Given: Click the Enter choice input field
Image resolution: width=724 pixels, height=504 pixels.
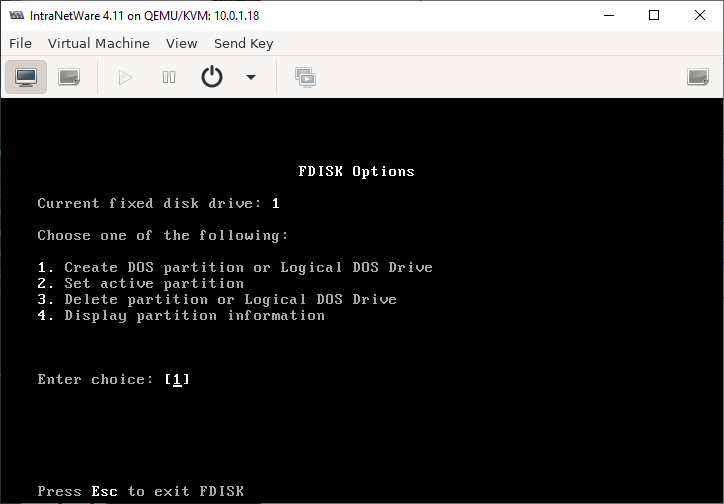Looking at the screenshot, I should (177, 380).
